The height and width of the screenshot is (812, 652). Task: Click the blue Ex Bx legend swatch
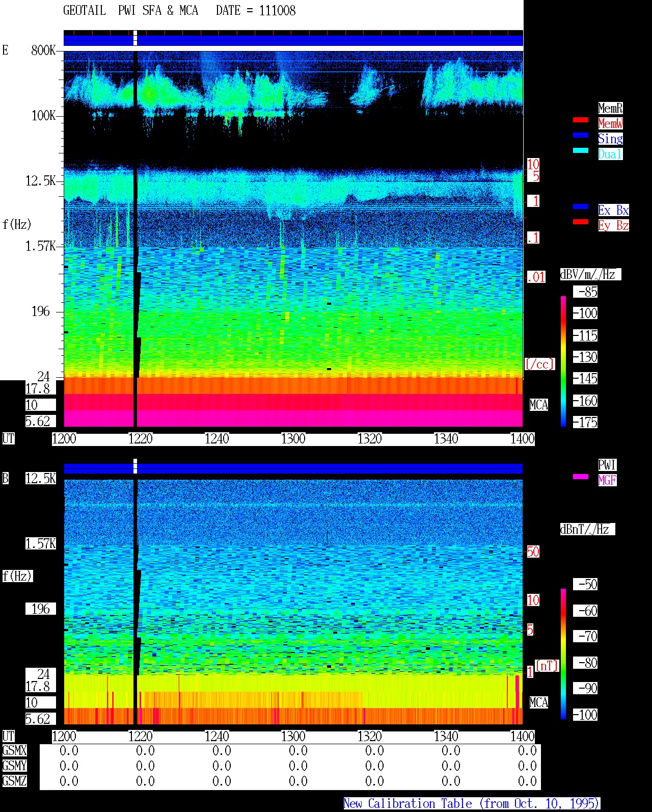pos(581,206)
